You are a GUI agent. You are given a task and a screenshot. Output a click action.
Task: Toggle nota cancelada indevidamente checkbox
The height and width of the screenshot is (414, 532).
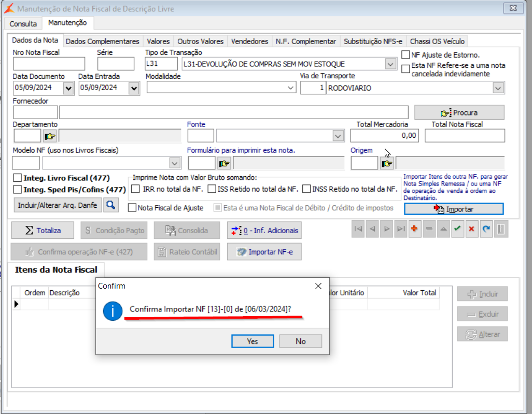(x=405, y=69)
